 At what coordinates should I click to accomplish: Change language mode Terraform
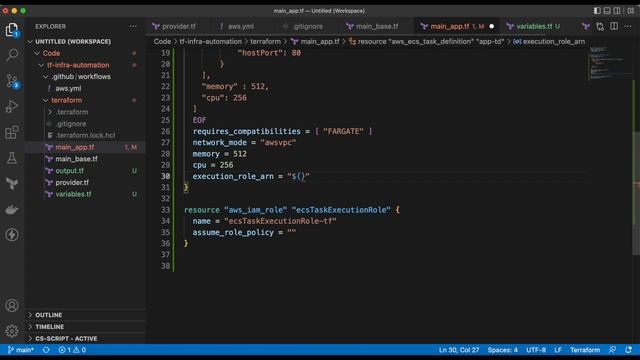pos(585,350)
